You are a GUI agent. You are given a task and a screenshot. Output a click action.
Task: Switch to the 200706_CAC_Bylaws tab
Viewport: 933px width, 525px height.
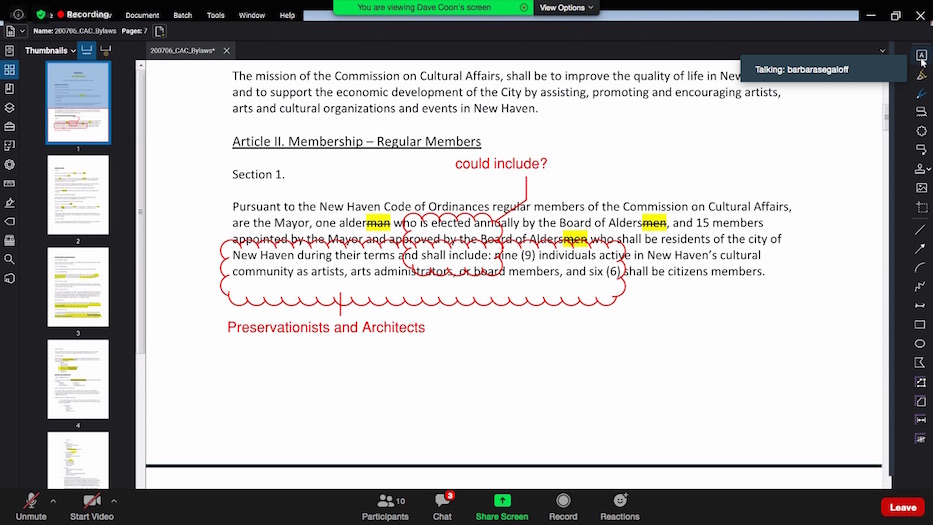182,51
